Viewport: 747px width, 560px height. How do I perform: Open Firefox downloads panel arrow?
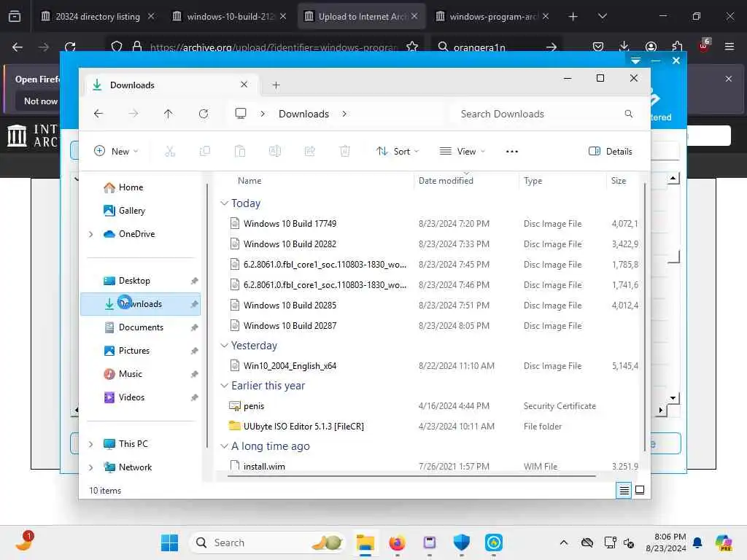point(624,47)
